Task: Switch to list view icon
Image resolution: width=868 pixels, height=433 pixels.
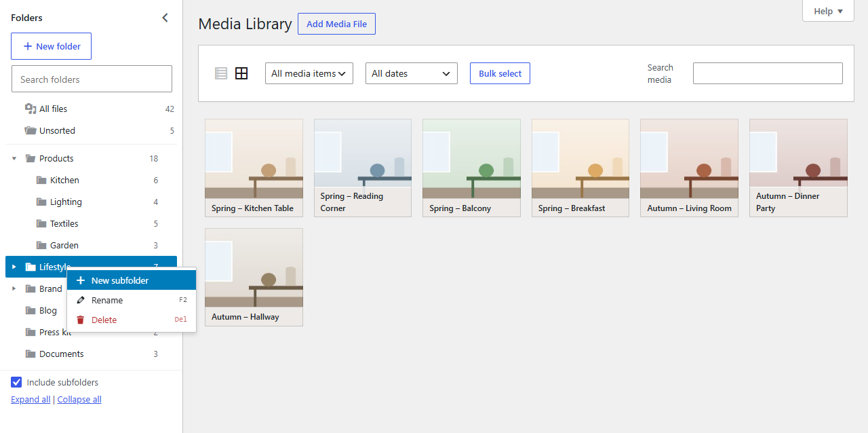Action: click(221, 73)
